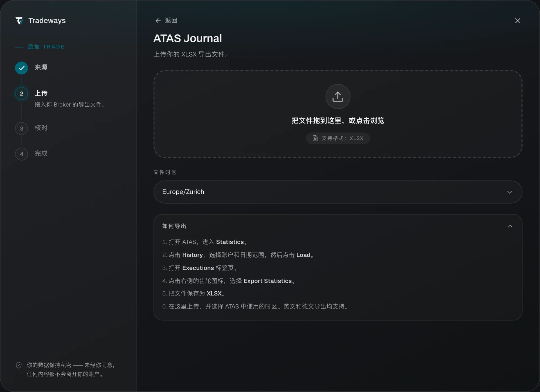Click instruction step 2 about History and Load
The image size is (540, 392).
238,255
